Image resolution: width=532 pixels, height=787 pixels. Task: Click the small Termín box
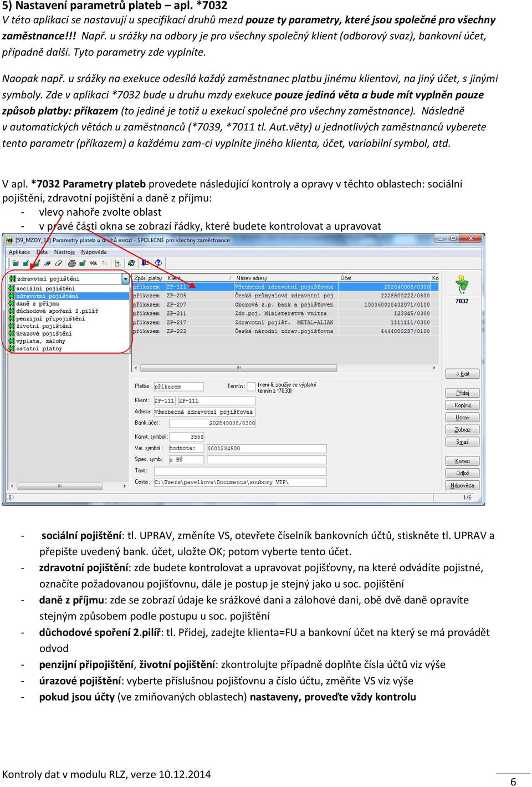pyautogui.click(x=251, y=386)
